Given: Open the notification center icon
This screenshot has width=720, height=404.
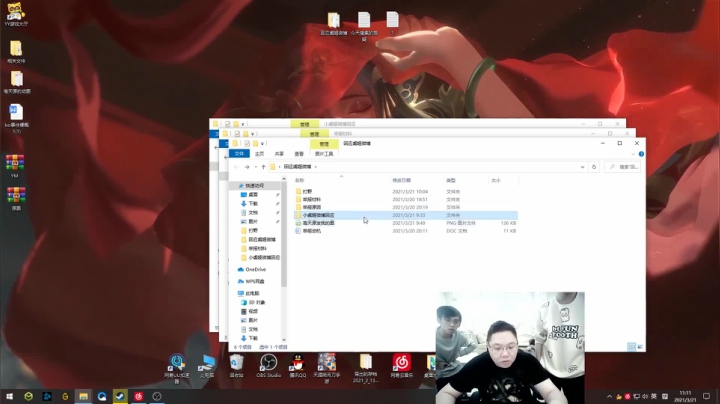Looking at the screenshot, I should click(706, 396).
